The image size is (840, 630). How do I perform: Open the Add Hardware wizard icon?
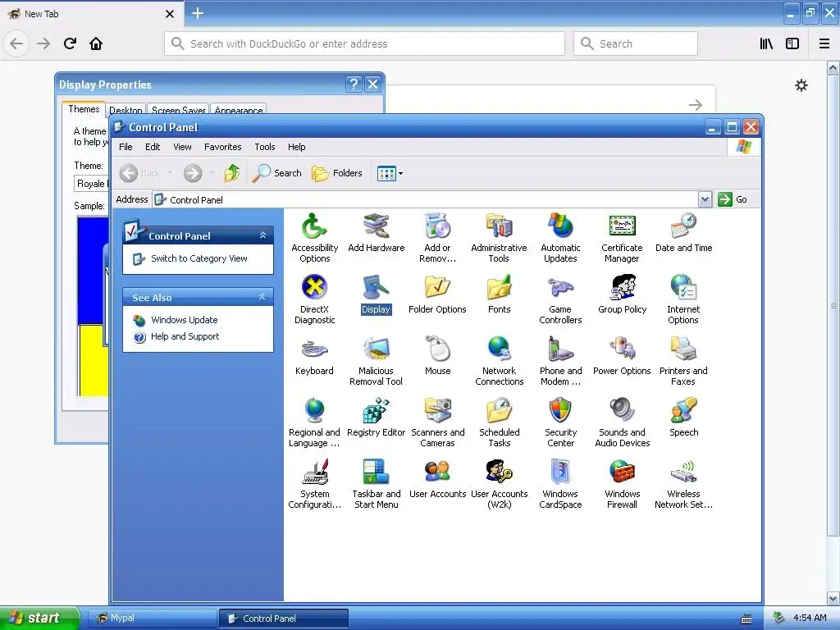(376, 232)
